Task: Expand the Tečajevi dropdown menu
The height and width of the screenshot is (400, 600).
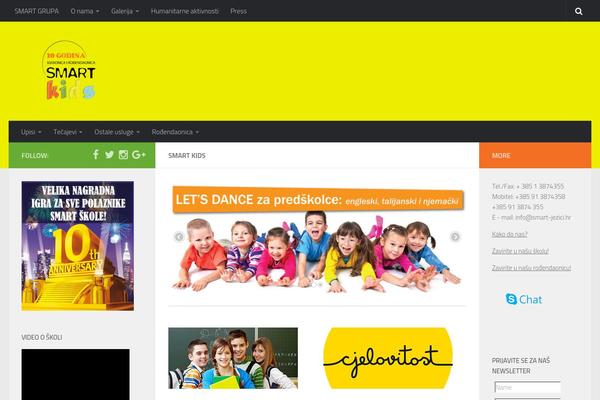Action: tap(68, 132)
